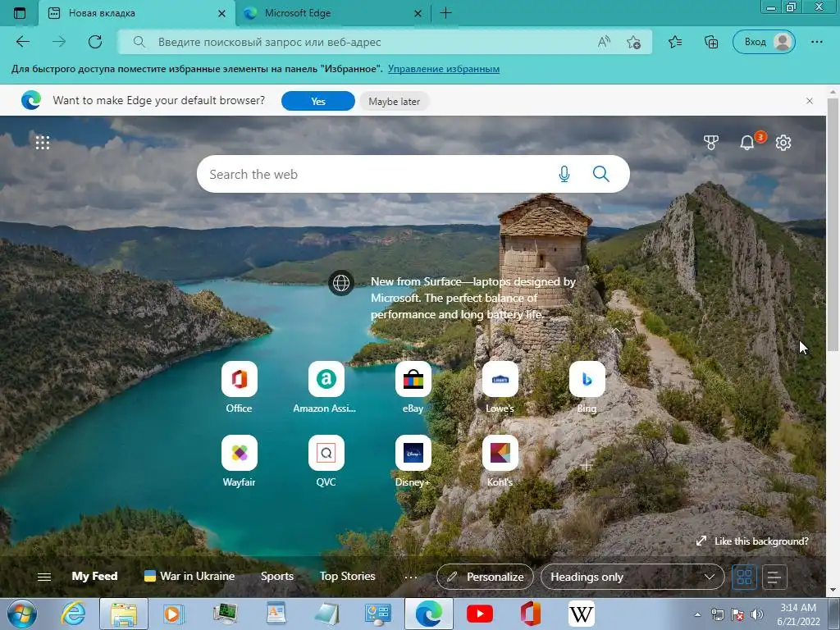Switch feed to list layout view
Screen dimensions: 840x630
pos(774,577)
